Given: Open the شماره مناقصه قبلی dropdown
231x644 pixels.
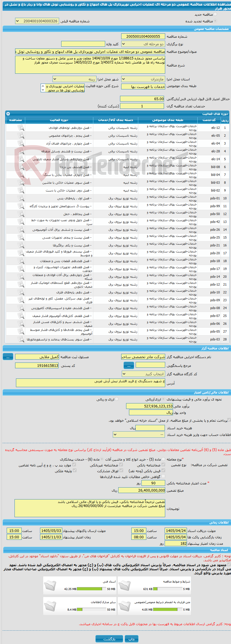Looking at the screenshot, I should (x=37, y=21).
